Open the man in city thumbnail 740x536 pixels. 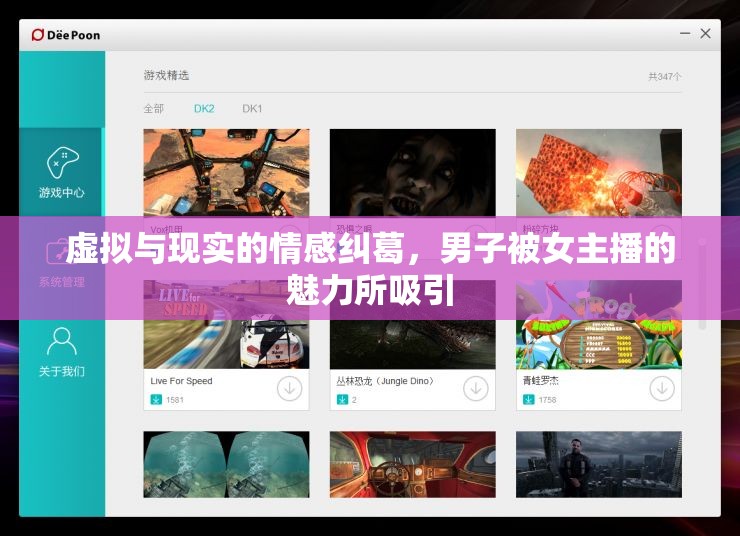pos(599,464)
